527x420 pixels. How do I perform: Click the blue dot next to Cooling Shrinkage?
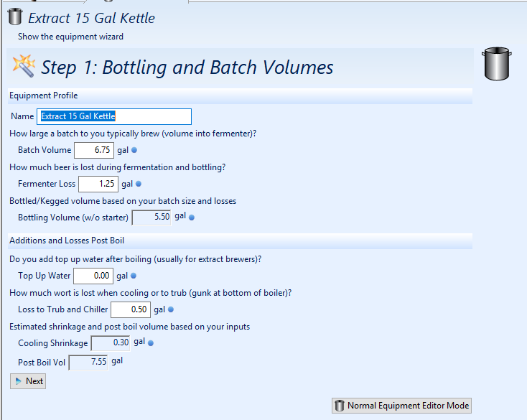151,343
